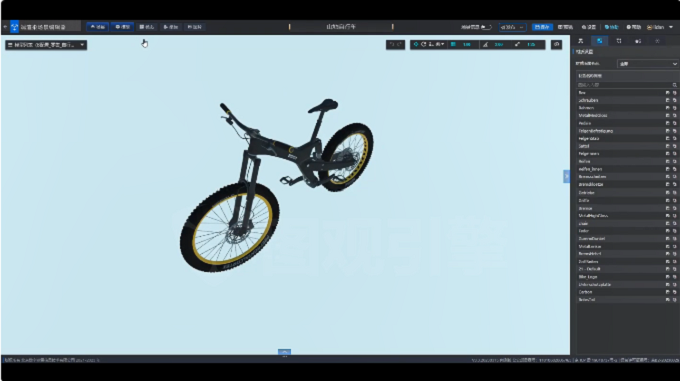Click the search magnifier in the material list
Screen dimensions: 680x381
pyautogui.click(x=674, y=85)
